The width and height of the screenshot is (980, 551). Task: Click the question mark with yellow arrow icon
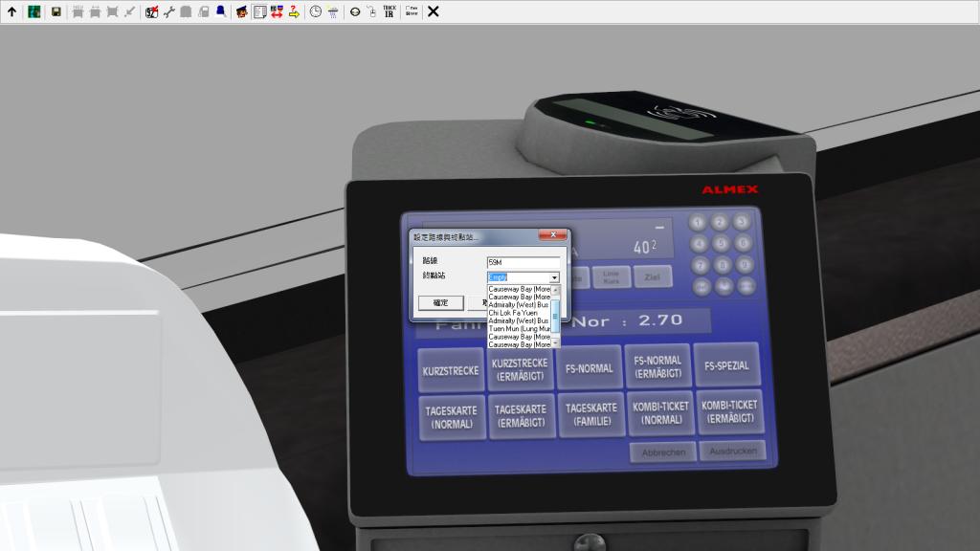click(294, 11)
